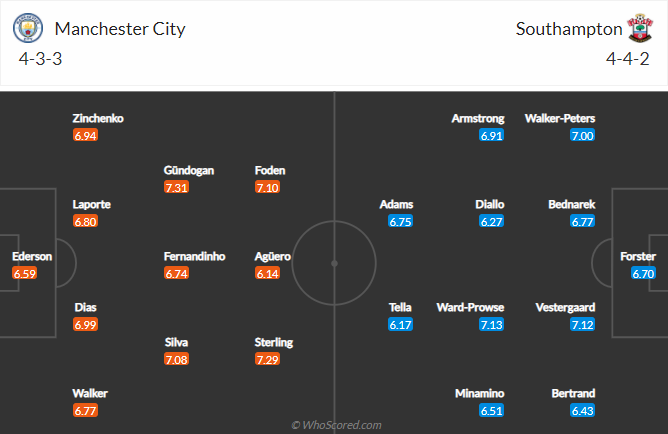Click player name Minamino
This screenshot has width=668, height=434.
click(x=480, y=393)
